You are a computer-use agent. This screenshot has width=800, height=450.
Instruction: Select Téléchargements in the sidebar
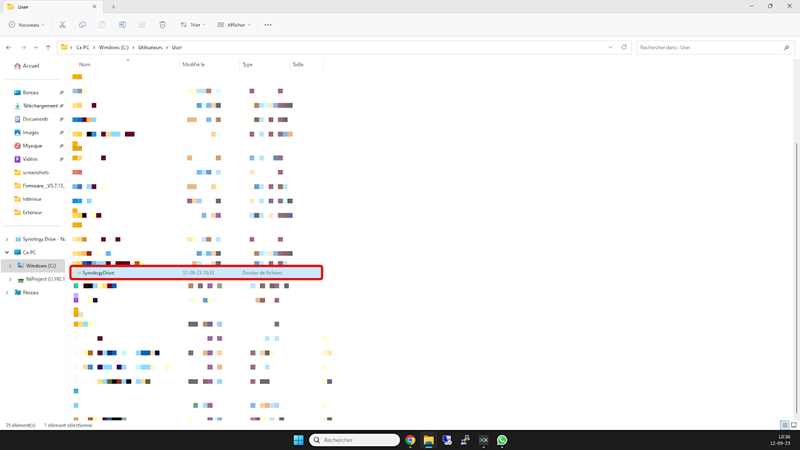pos(41,106)
